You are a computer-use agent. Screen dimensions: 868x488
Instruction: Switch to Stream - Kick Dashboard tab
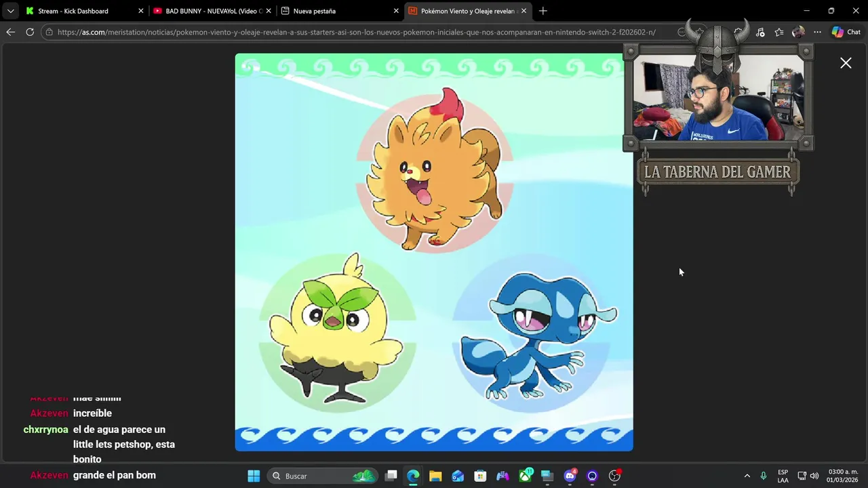73,11
